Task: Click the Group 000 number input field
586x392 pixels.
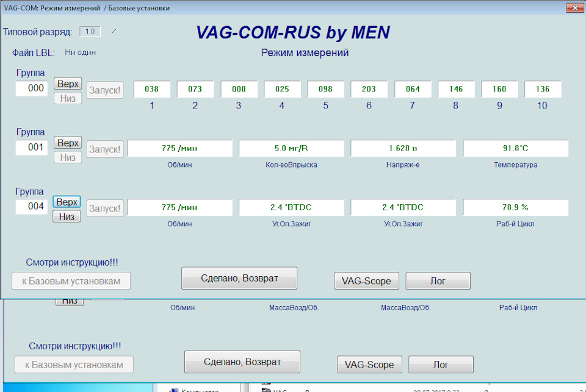Action: click(x=32, y=88)
